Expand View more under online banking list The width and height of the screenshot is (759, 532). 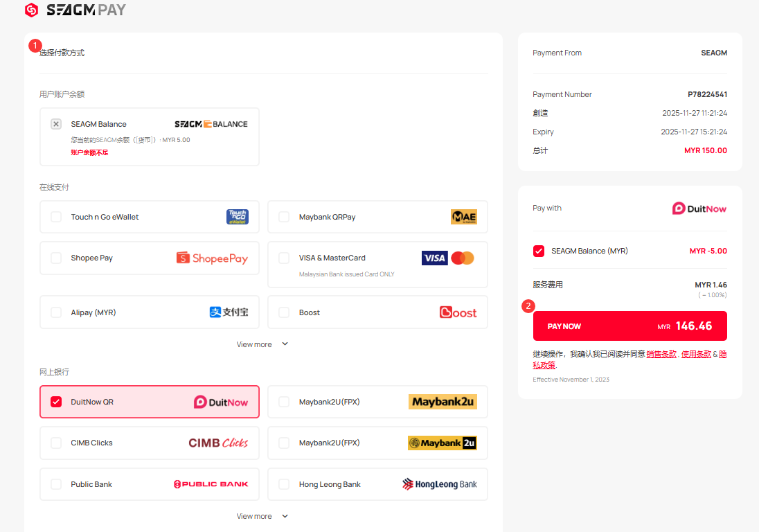click(262, 516)
